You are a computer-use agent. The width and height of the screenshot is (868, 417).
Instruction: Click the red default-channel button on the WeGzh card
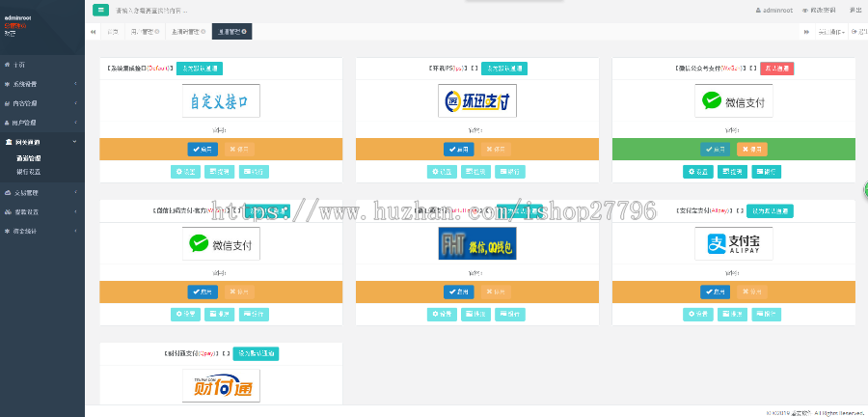[x=777, y=69]
